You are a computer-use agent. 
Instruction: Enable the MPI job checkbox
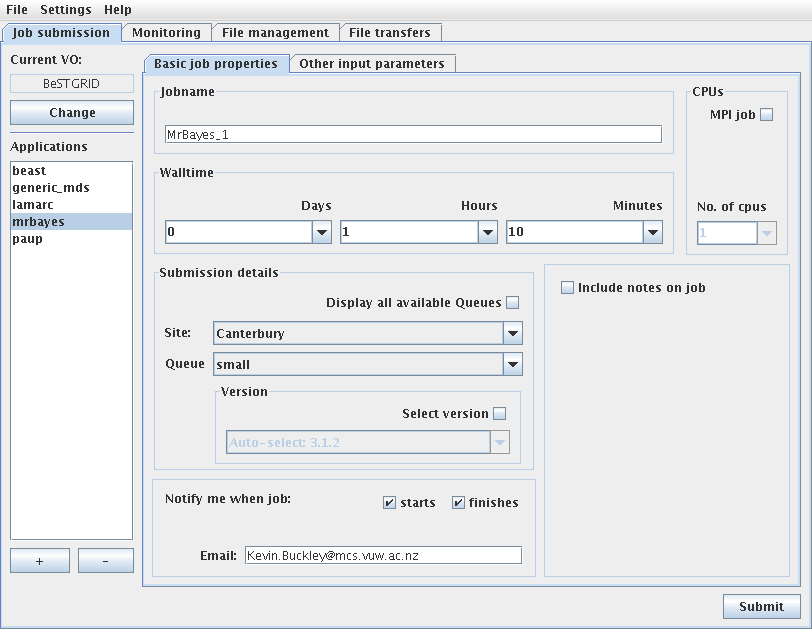pos(767,115)
